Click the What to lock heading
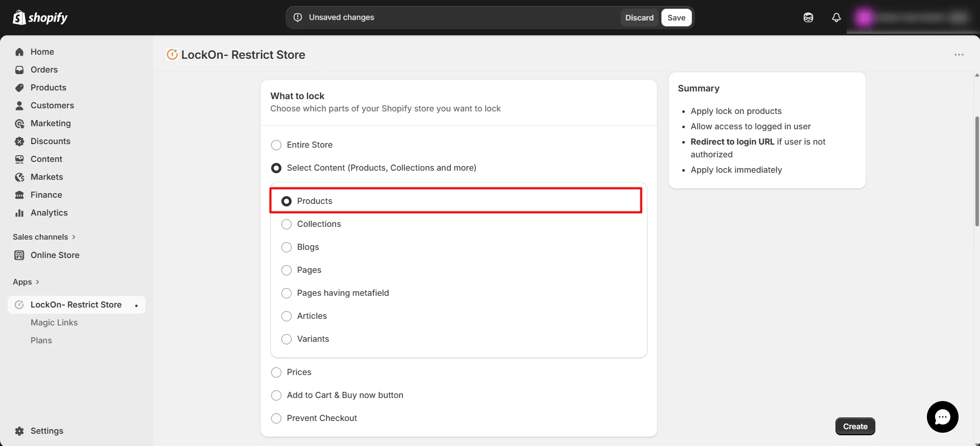Screen dimensions: 980x446 (297, 96)
